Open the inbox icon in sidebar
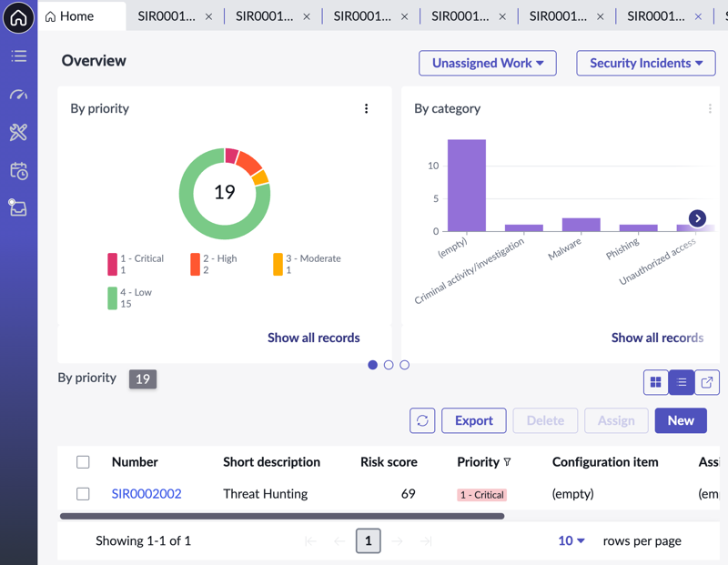 point(17,207)
